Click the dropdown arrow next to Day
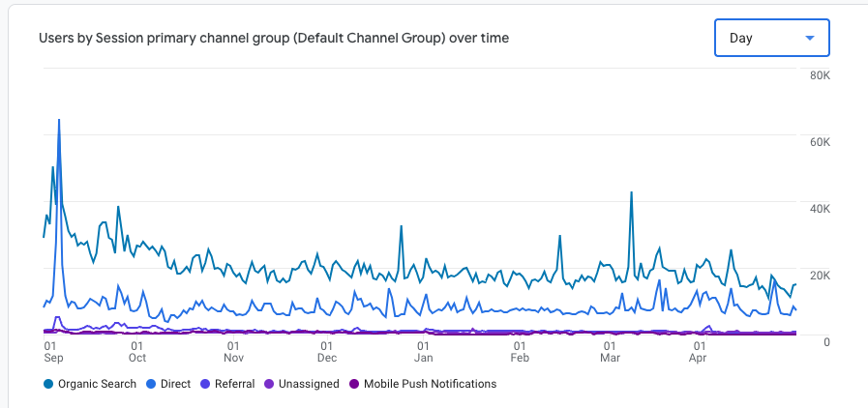Screen dimensions: 868x408 click(x=810, y=39)
